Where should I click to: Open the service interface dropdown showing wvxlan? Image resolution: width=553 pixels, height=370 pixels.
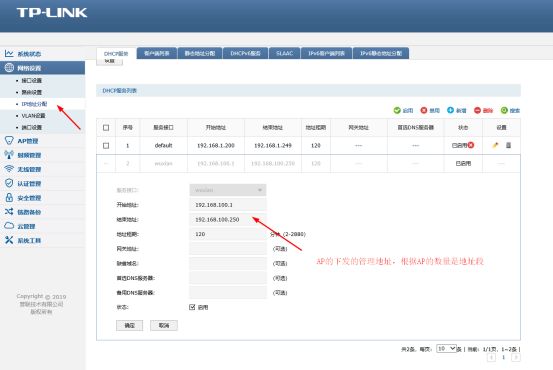(x=228, y=190)
